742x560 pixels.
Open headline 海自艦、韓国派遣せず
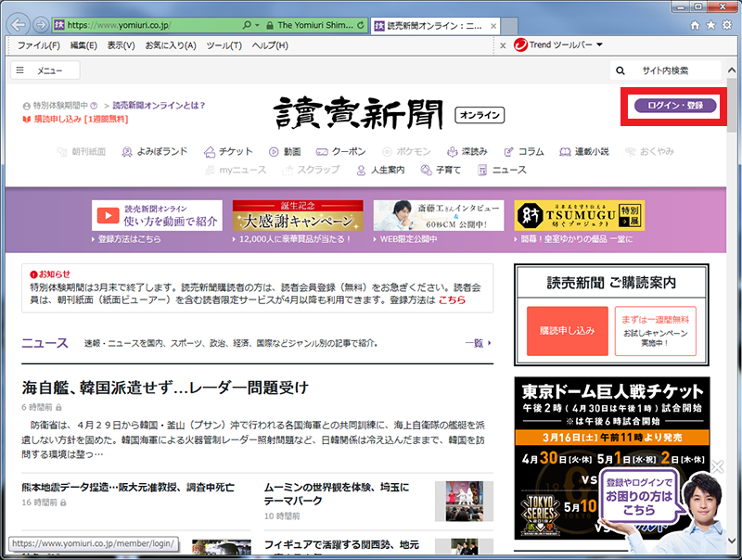(165, 388)
